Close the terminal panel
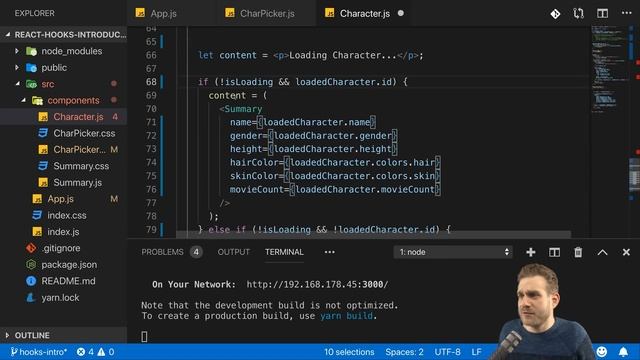Image resolution: width=640 pixels, height=360 pixels. click(x=626, y=252)
